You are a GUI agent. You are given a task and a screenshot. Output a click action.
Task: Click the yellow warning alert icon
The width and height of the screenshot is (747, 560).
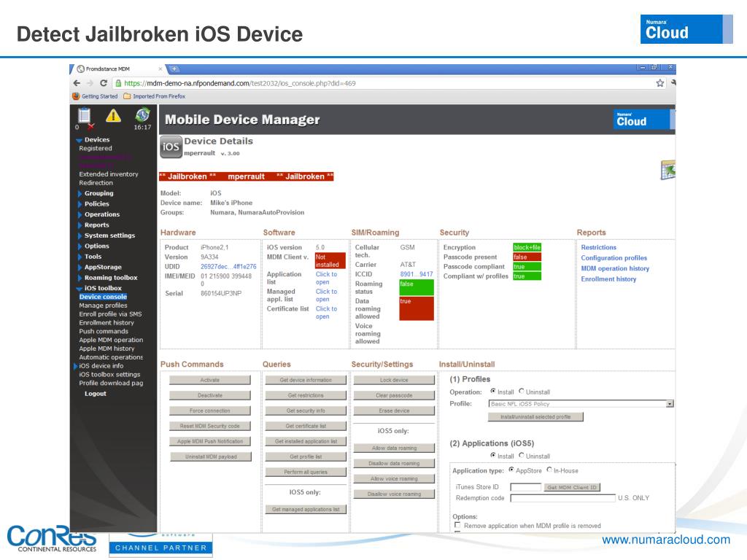pyautogui.click(x=114, y=115)
